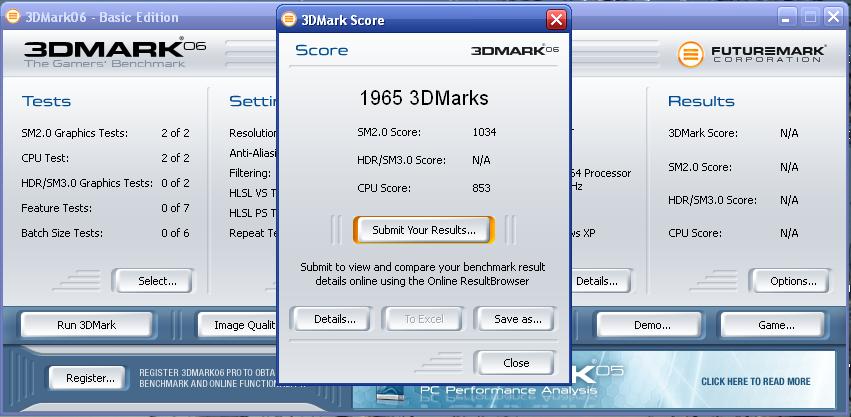This screenshot has height=417, width=851.
Task: Click the CPU Score value 853
Action: pos(481,188)
